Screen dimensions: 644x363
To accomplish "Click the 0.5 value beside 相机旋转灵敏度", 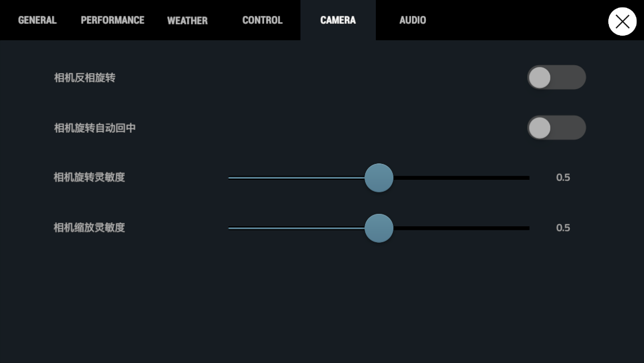I will click(x=563, y=177).
